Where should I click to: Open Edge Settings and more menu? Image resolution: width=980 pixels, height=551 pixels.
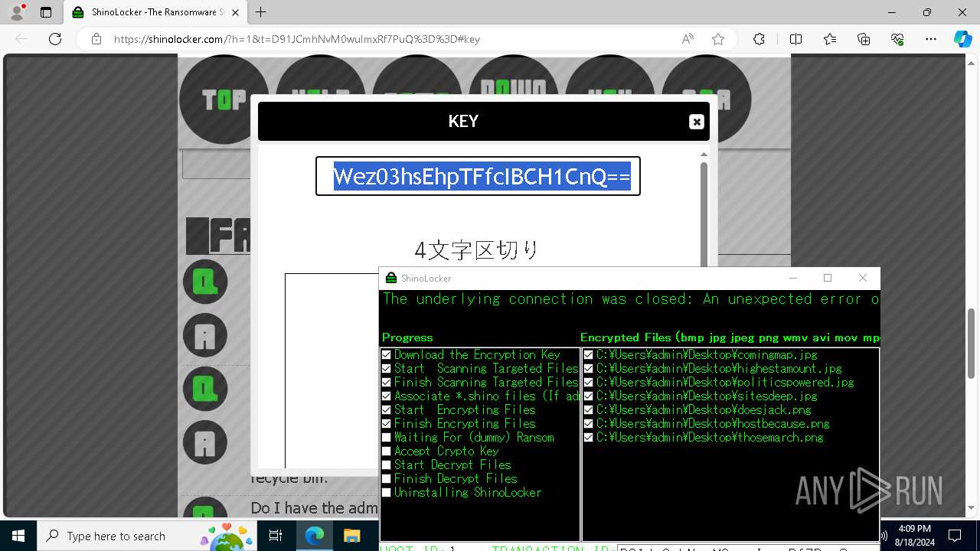tap(931, 39)
